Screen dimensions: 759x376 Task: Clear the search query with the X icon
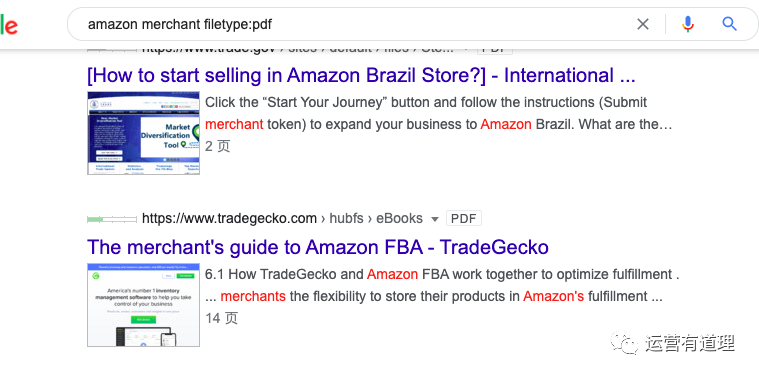point(643,24)
